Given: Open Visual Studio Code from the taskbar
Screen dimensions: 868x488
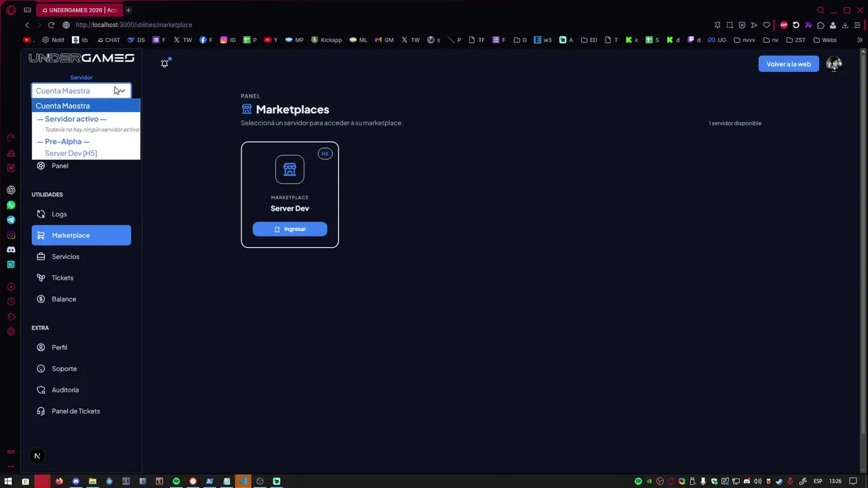Looking at the screenshot, I should [x=243, y=481].
